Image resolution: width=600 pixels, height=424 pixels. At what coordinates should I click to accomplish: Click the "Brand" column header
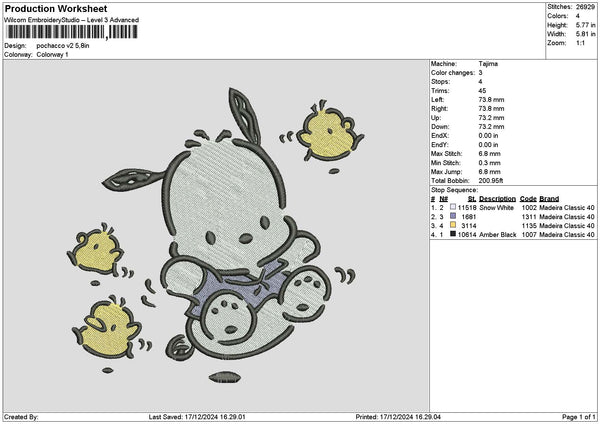549,199
